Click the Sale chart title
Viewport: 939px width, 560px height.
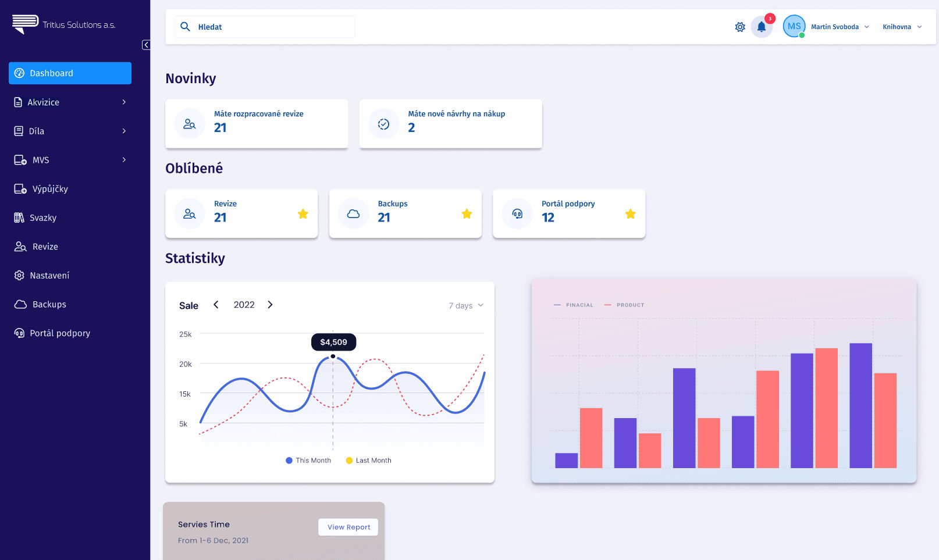point(188,306)
